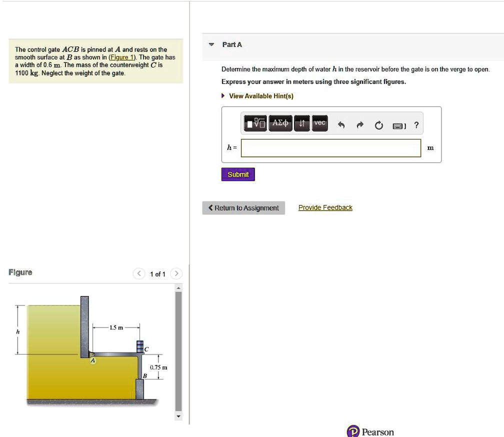The width and height of the screenshot is (504, 437).
Task: Go to the next figure arrow
Action: [176, 273]
